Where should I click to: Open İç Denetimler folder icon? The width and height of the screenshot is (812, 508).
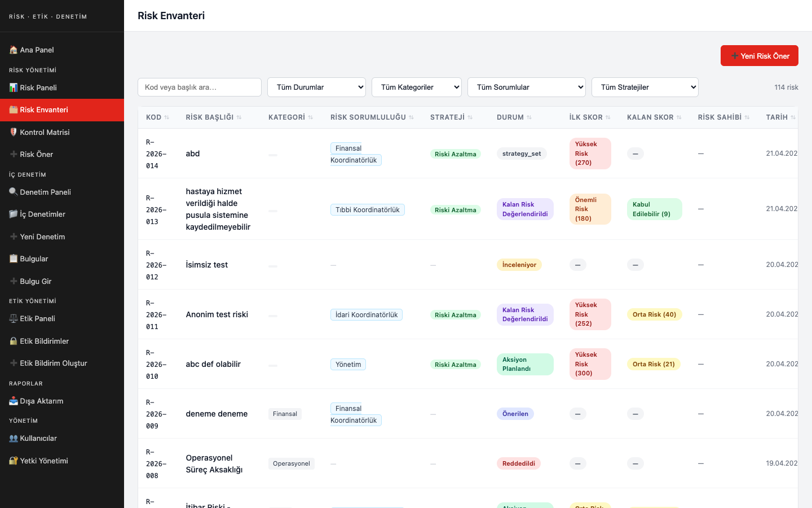coord(14,214)
